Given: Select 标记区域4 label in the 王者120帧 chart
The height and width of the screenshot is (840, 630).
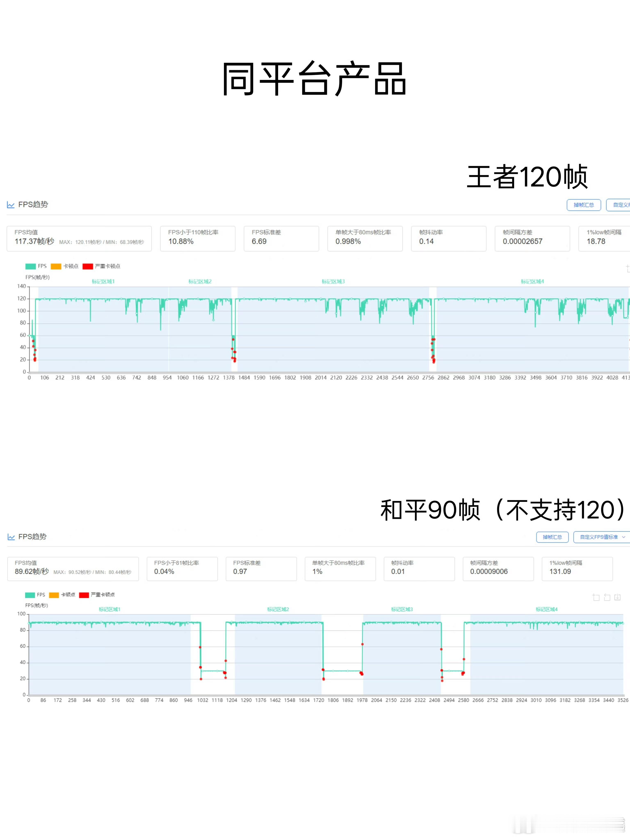Looking at the screenshot, I should pyautogui.click(x=532, y=281).
